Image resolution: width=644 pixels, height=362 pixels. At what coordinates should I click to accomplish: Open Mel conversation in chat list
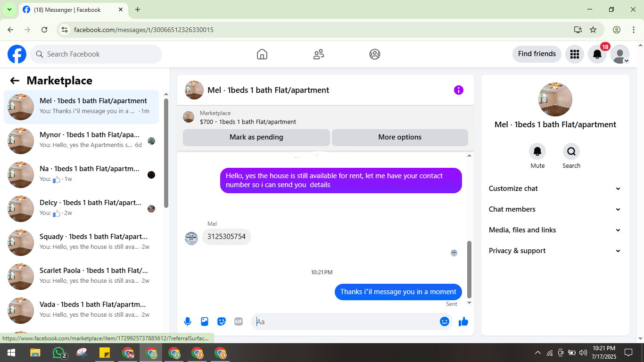pyautogui.click(x=81, y=107)
